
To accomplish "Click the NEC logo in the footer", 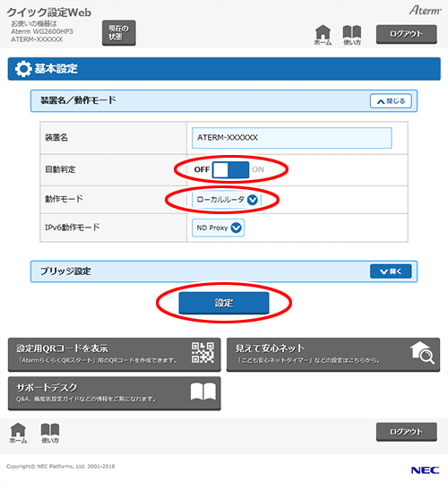I will (425, 470).
